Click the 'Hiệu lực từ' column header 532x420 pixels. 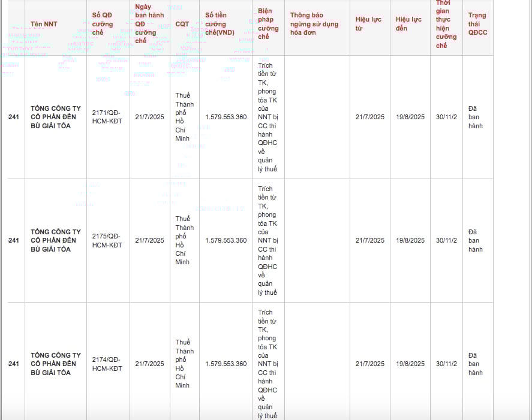tap(368, 24)
